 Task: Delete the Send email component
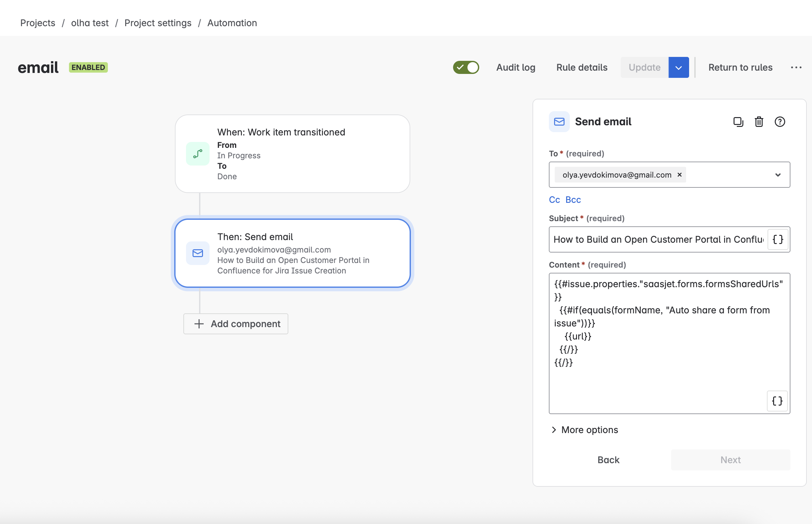coord(759,122)
